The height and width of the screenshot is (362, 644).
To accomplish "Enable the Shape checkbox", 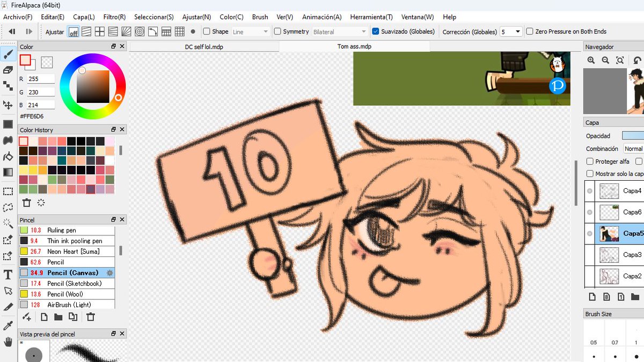I will click(207, 32).
